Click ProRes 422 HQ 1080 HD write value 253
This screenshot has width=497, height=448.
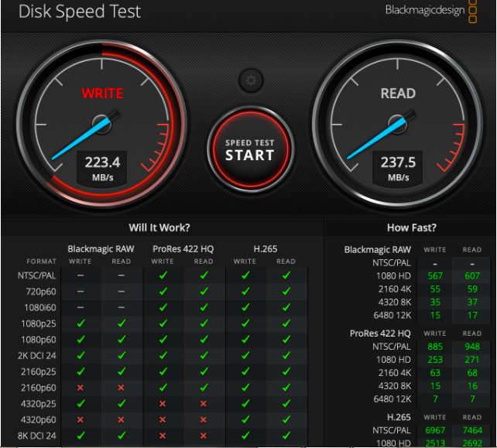point(435,360)
